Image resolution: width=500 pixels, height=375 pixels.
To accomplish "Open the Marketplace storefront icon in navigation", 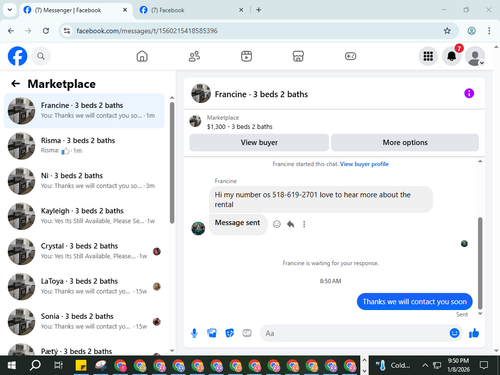I will (298, 56).
